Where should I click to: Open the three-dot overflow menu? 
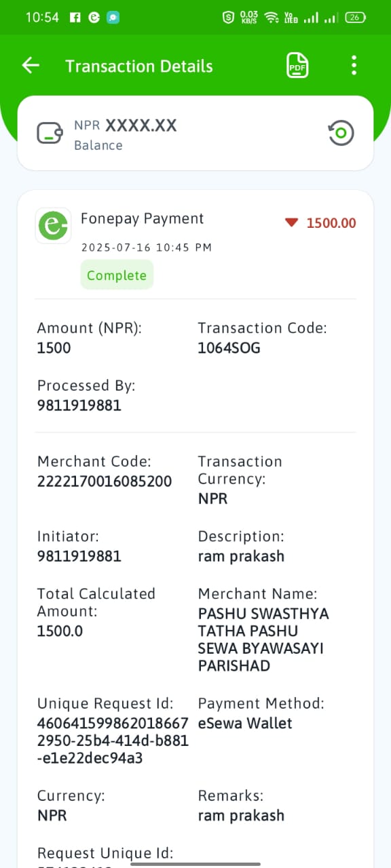pos(354,65)
